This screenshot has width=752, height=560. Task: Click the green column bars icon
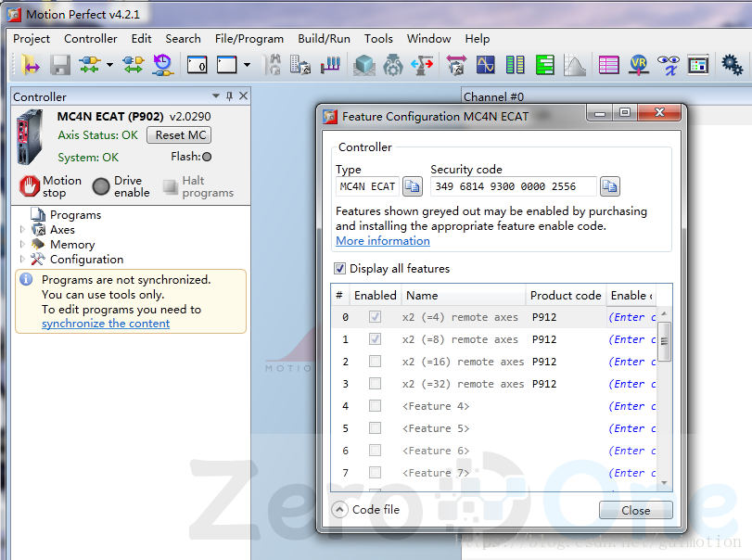click(516, 65)
